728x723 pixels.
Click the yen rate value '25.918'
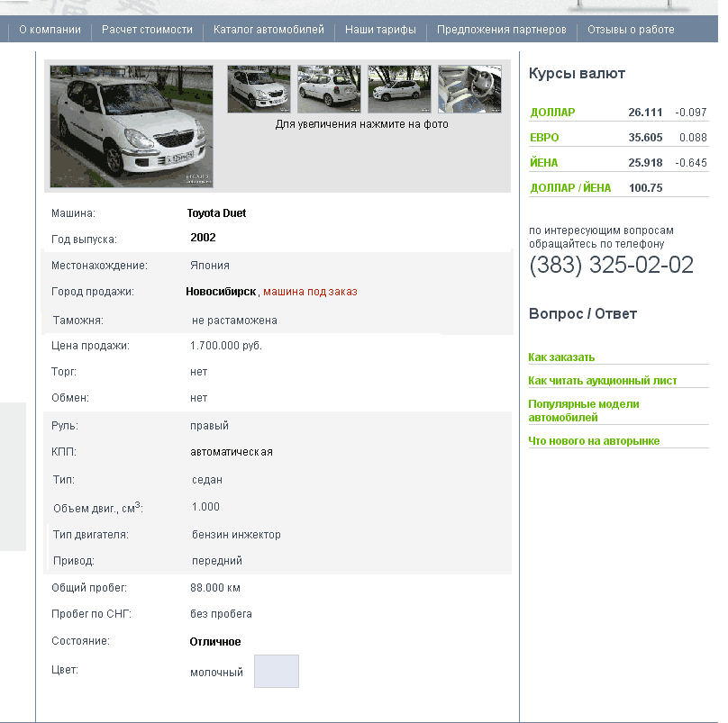(645, 162)
